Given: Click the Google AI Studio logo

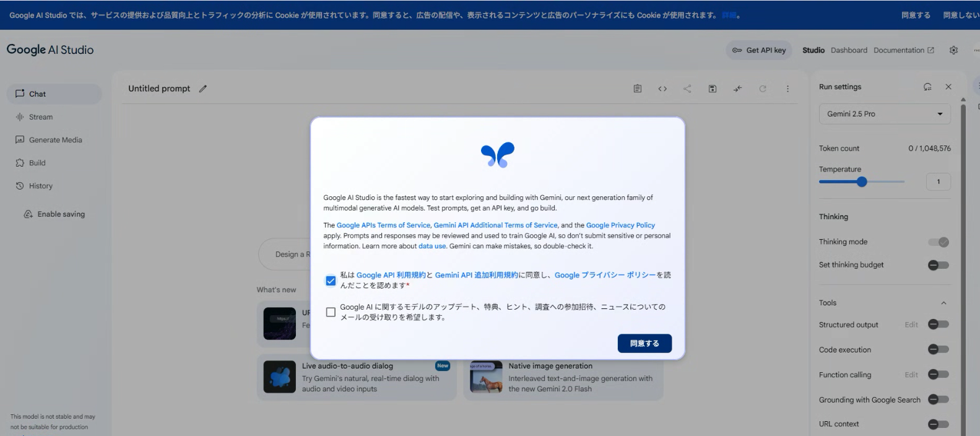Looking at the screenshot, I should pyautogui.click(x=50, y=50).
